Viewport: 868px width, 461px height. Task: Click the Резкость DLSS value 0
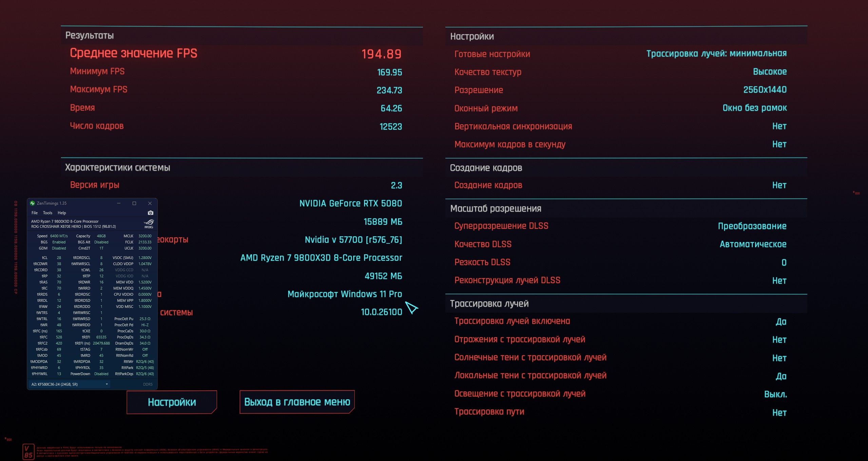(x=784, y=262)
